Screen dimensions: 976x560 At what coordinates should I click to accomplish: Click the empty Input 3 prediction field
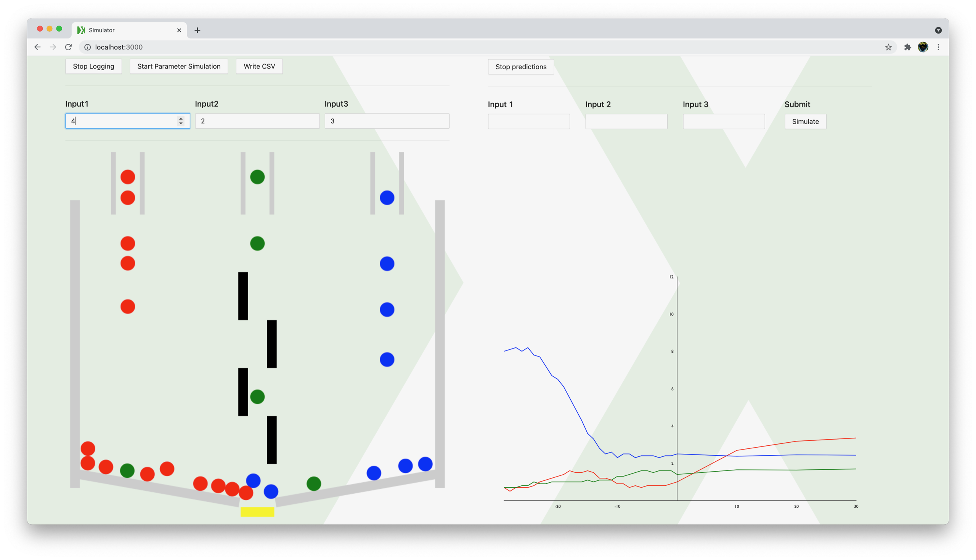[x=724, y=121]
